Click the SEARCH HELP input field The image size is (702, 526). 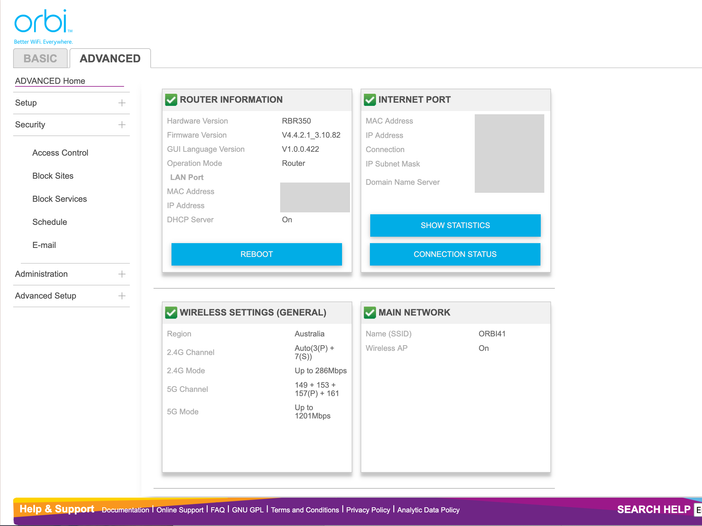pyautogui.click(x=698, y=510)
